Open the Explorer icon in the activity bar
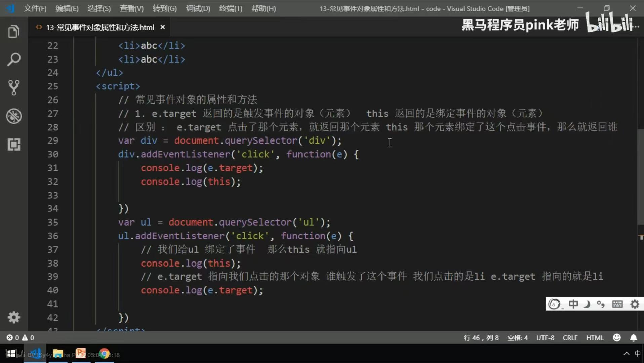This screenshot has width=644, height=363. pos(13,31)
